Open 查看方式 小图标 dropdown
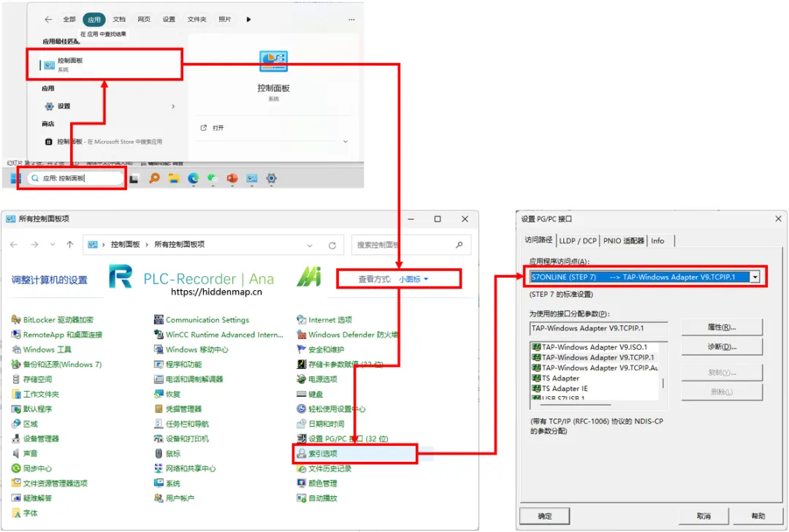The image size is (789, 532). click(x=413, y=279)
